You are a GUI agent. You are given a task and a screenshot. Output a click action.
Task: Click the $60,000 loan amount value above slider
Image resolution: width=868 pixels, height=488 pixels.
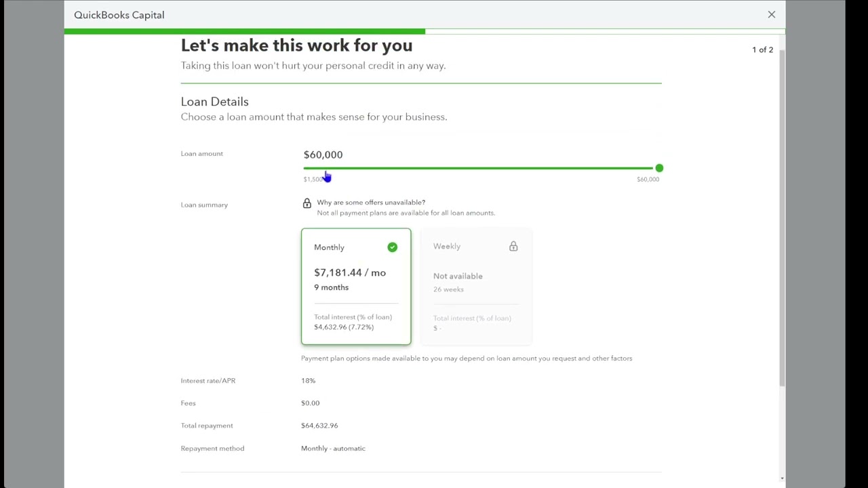coord(323,155)
